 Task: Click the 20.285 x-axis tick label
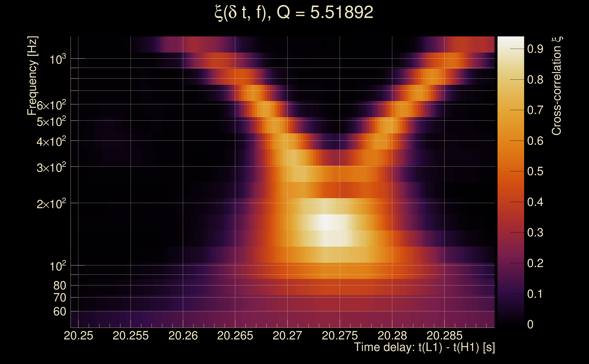[x=444, y=336]
